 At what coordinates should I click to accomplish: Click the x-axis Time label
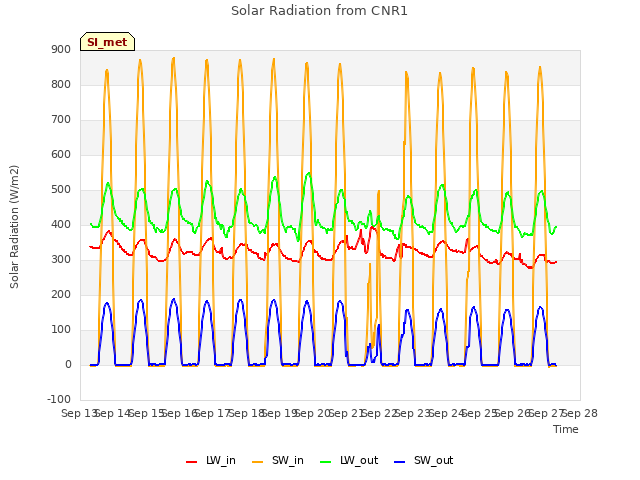coord(566,429)
